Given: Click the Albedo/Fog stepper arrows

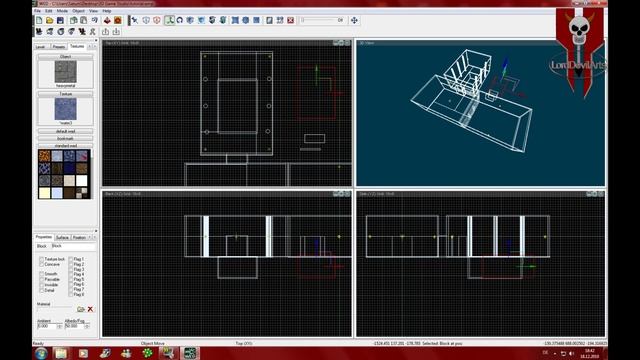Looking at the screenshot, I should pyautogui.click(x=87, y=327).
